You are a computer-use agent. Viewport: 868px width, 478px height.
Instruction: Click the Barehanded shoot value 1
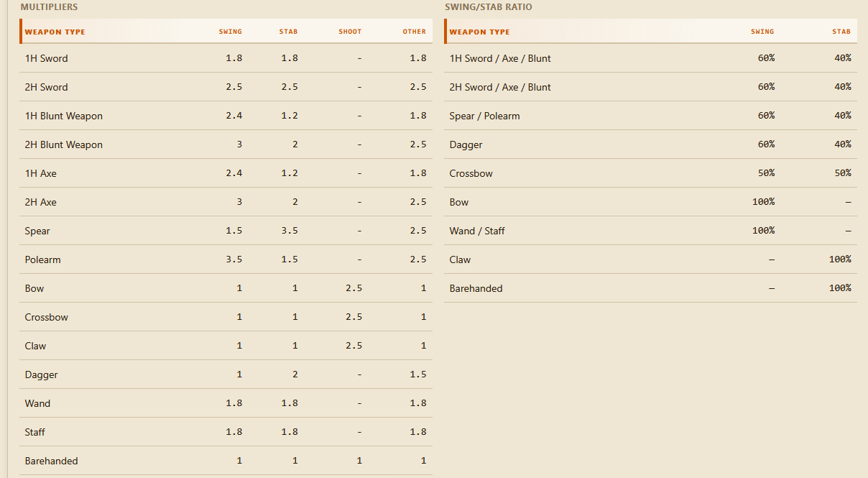[x=359, y=461]
